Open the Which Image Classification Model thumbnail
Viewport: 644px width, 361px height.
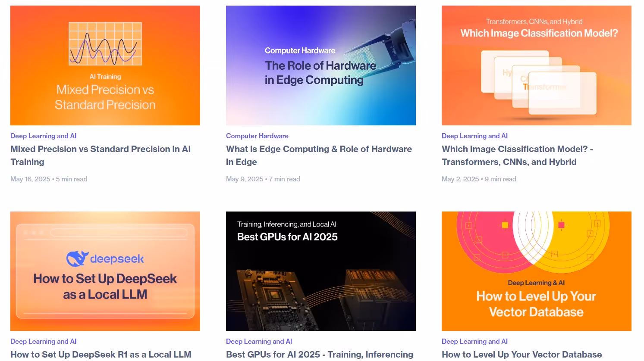click(537, 65)
